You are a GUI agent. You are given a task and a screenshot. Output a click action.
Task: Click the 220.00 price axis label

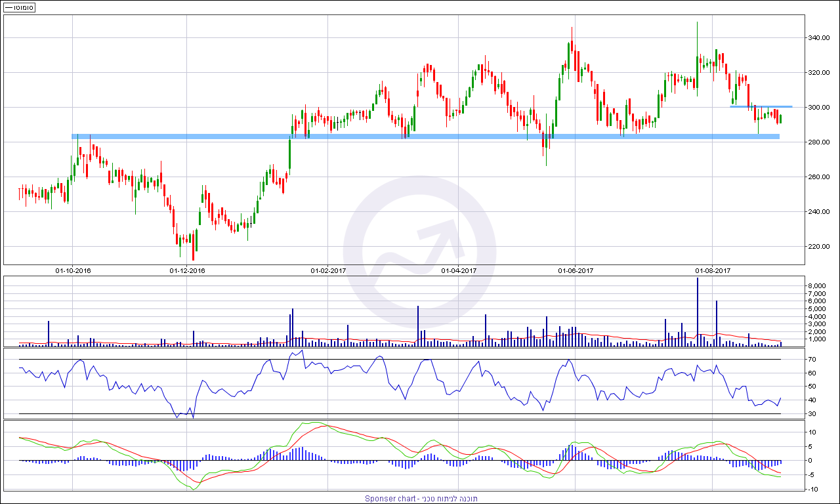[x=819, y=247]
